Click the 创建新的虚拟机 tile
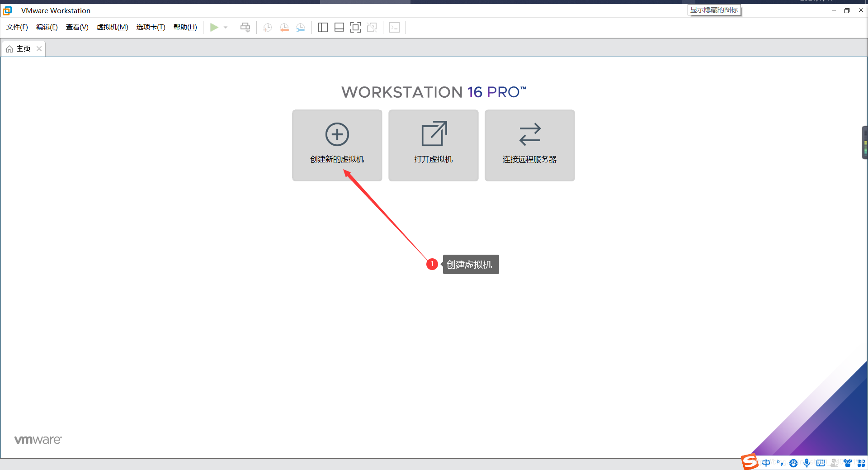Screen dimensions: 868x470 coord(337,145)
